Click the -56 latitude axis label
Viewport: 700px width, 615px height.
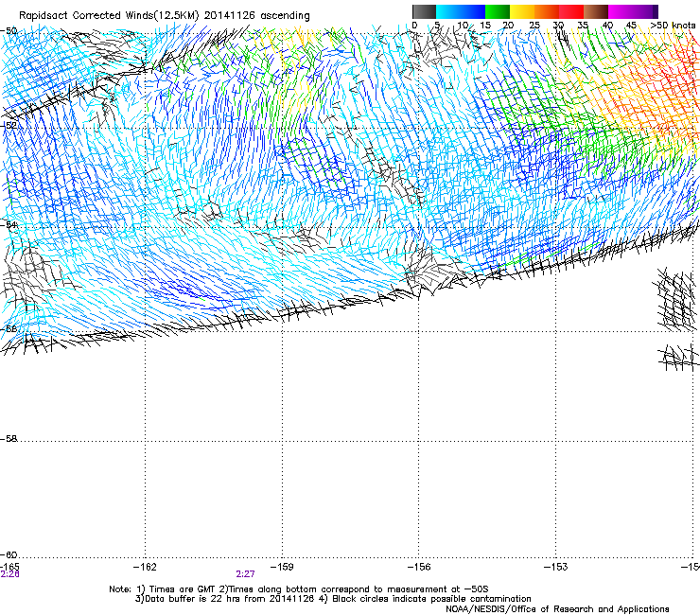(x=9, y=328)
